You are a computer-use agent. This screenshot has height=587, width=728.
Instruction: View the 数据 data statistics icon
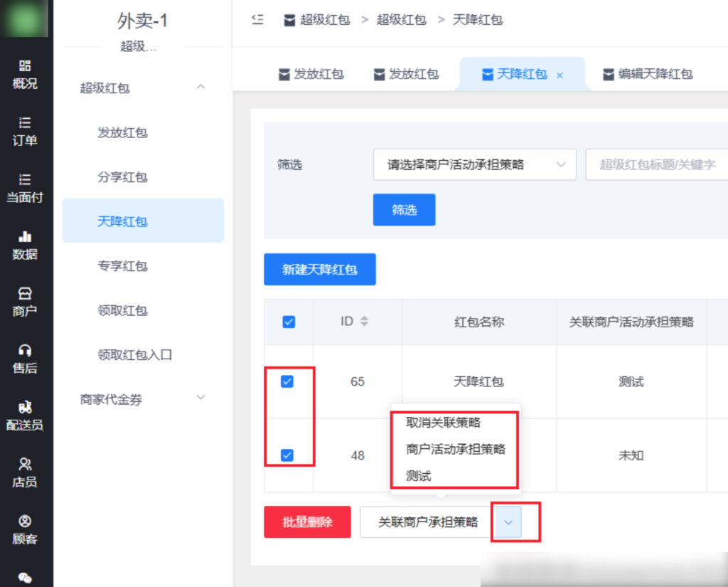click(x=26, y=245)
